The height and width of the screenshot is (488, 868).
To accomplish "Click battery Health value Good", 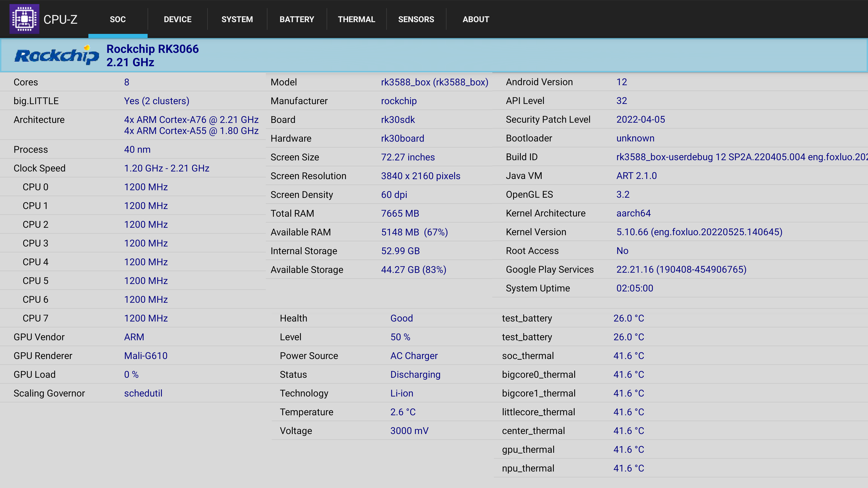I will [402, 318].
